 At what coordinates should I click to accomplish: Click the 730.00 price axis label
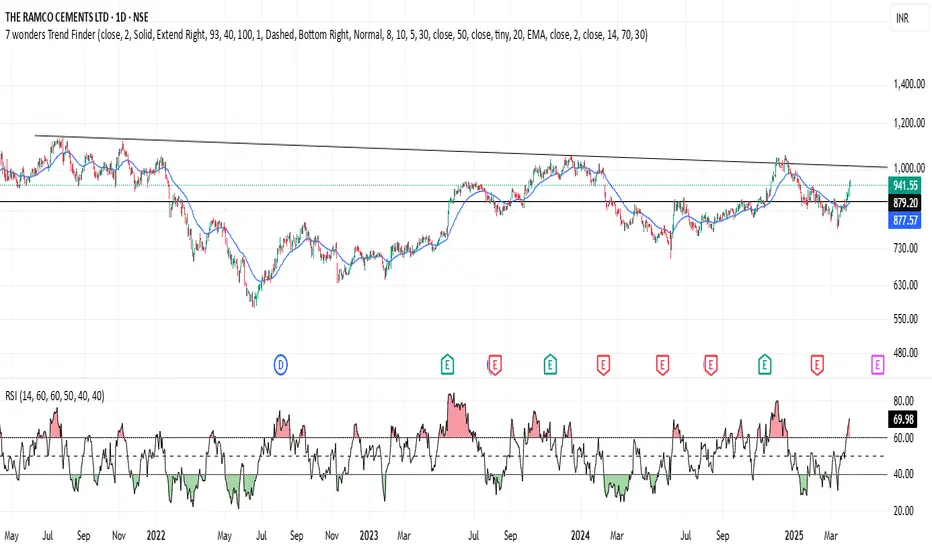click(x=906, y=247)
